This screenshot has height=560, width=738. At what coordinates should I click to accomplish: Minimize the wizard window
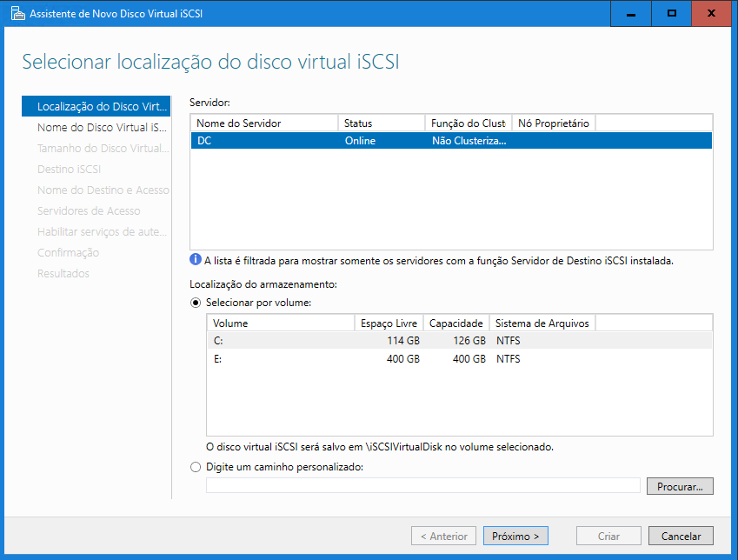click(629, 14)
